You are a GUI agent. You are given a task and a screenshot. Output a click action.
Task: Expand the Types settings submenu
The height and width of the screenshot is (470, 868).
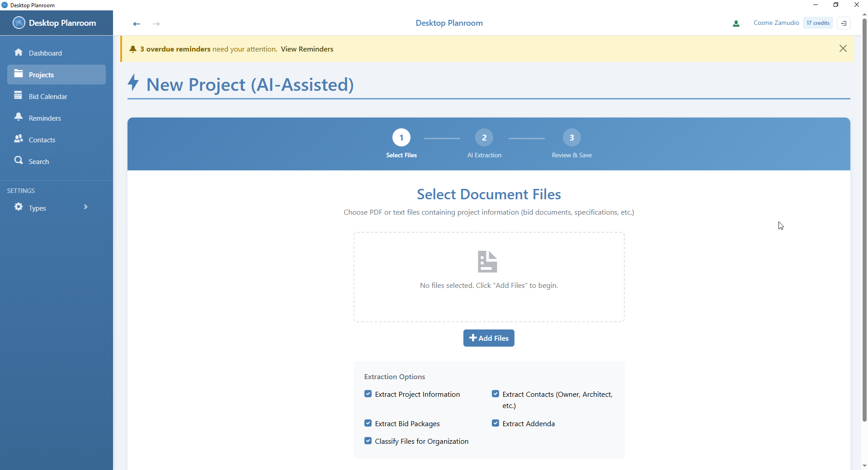coord(85,207)
